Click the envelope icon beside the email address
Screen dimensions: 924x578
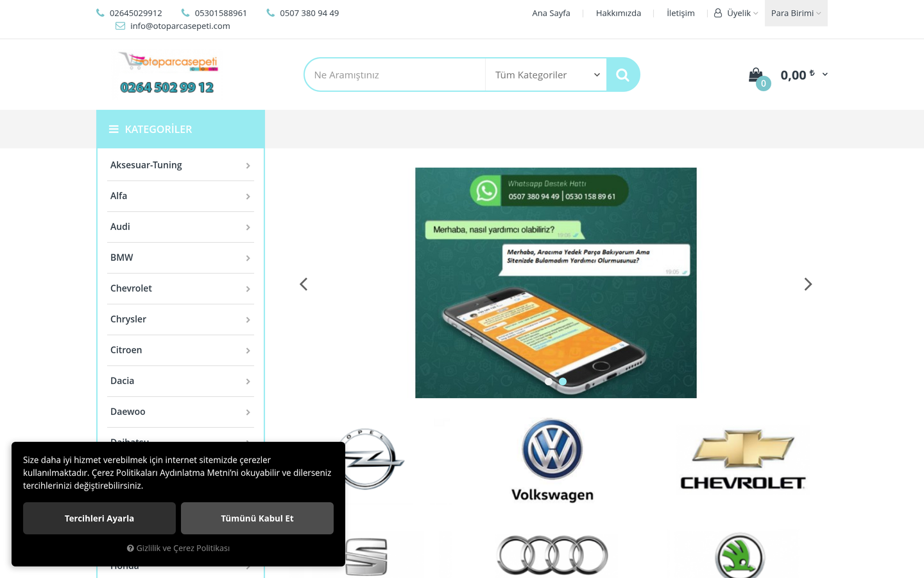click(120, 26)
